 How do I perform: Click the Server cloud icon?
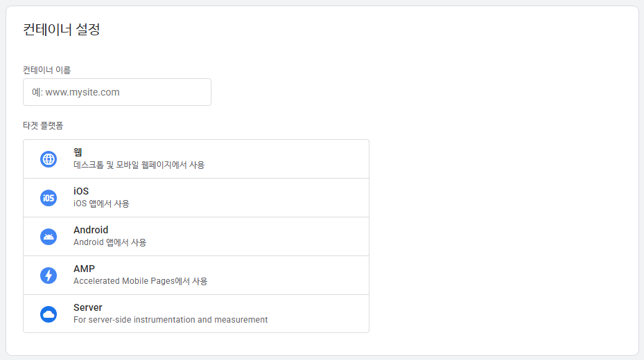[49, 314]
